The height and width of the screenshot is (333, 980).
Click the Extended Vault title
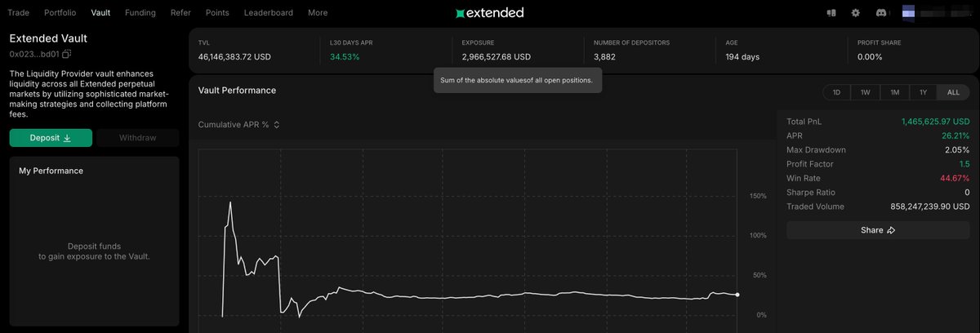tap(48, 38)
